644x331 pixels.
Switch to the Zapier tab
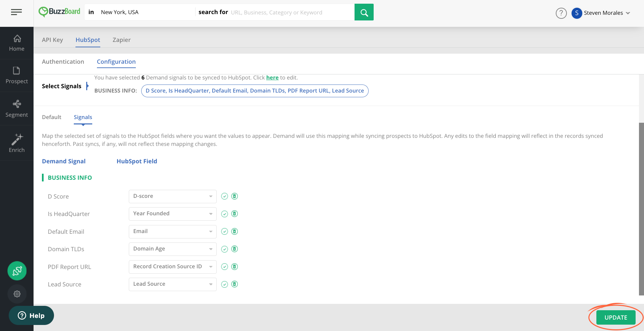[x=121, y=40]
